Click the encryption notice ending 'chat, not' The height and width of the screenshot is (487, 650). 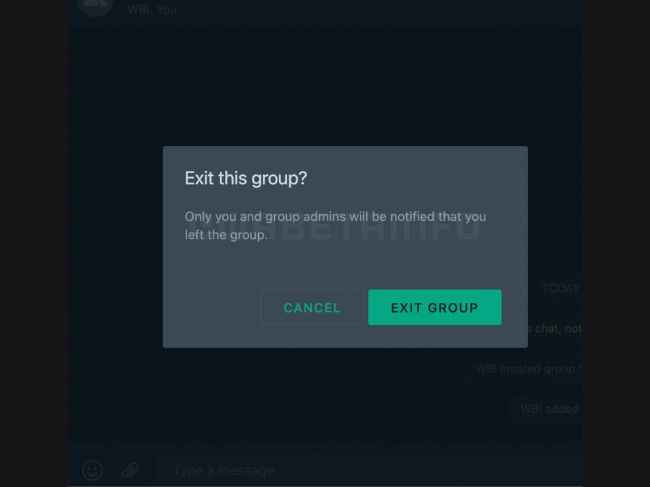[x=555, y=329]
